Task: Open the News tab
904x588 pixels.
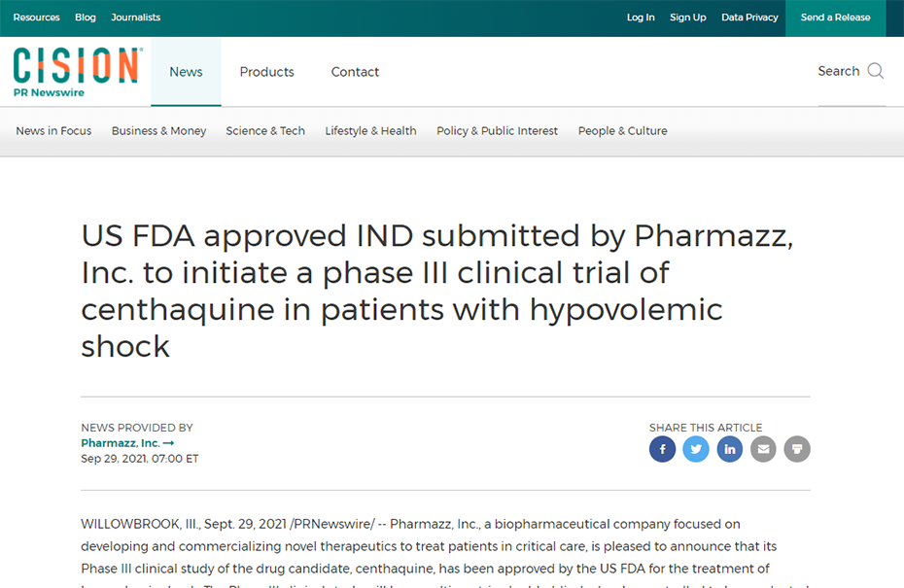Action: (186, 72)
